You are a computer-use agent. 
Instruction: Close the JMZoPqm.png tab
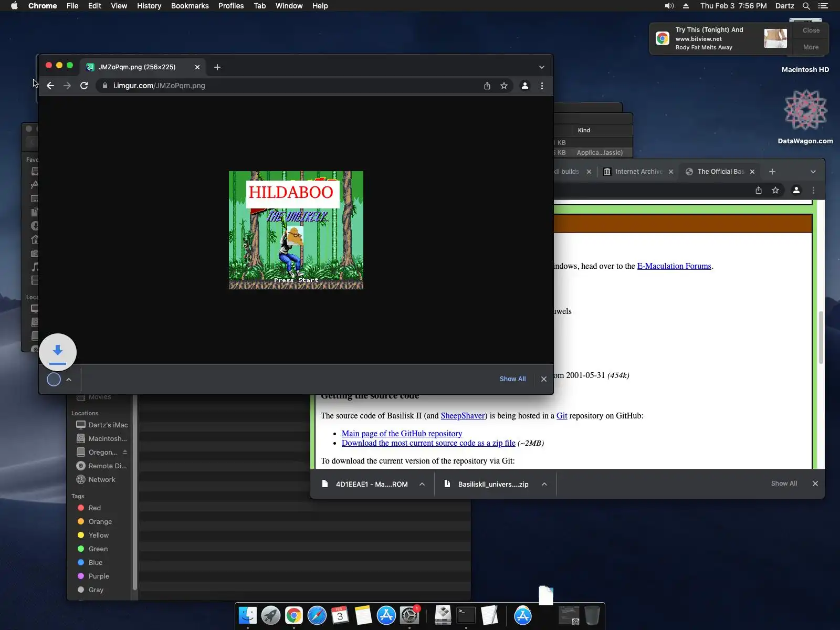point(197,67)
